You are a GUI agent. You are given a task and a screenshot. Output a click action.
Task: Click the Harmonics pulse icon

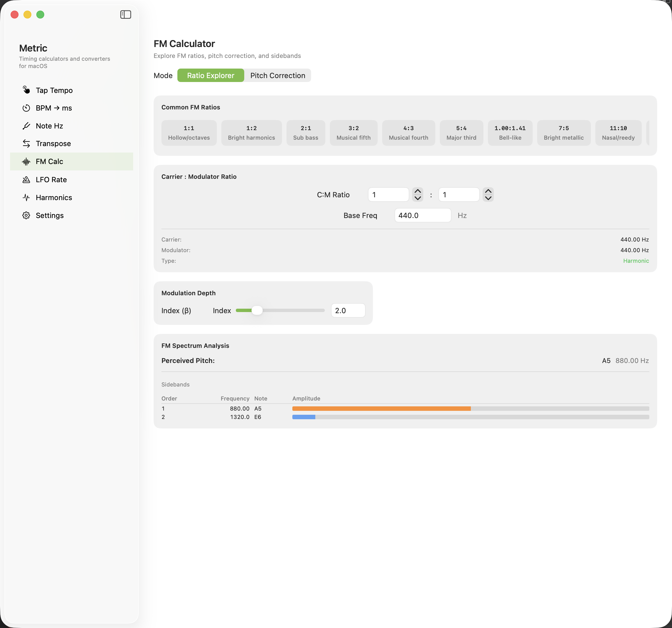click(x=26, y=198)
